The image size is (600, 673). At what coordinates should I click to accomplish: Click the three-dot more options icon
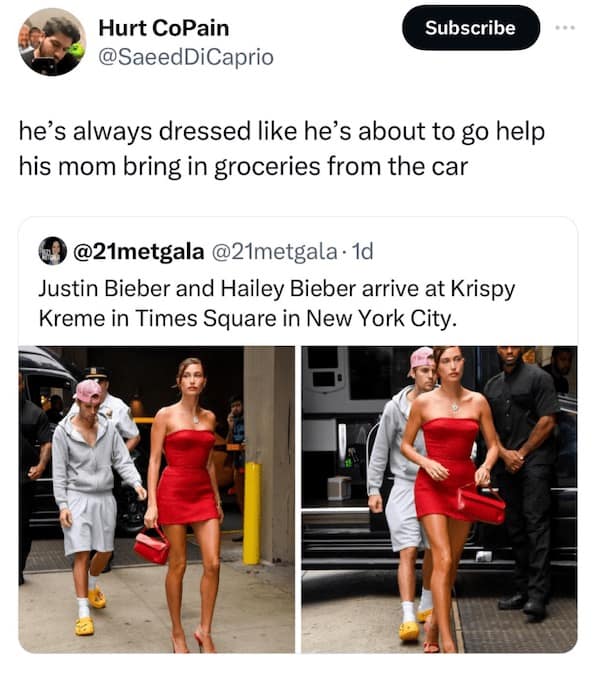click(567, 27)
